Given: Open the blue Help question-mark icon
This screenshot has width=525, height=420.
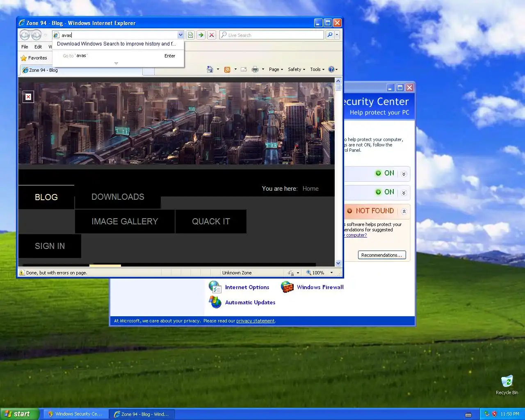Looking at the screenshot, I should (x=331, y=69).
